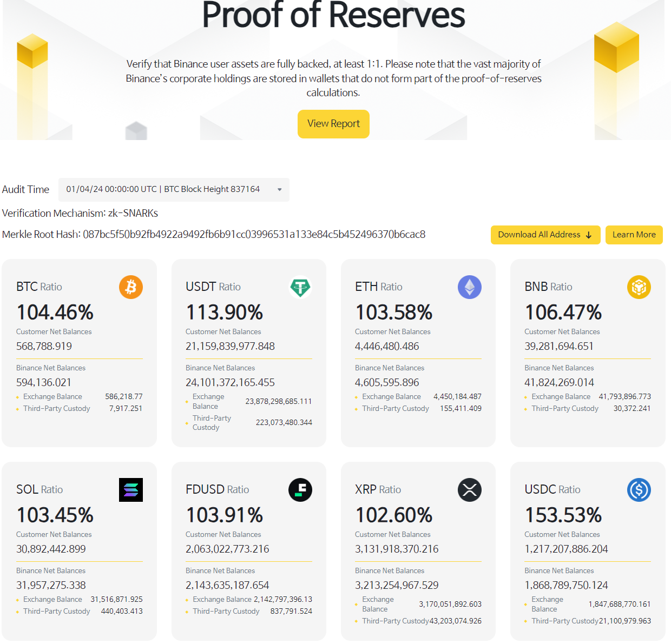Click the SOL Ratio 103.45% value
Screen dimensions: 671x644
tap(55, 515)
